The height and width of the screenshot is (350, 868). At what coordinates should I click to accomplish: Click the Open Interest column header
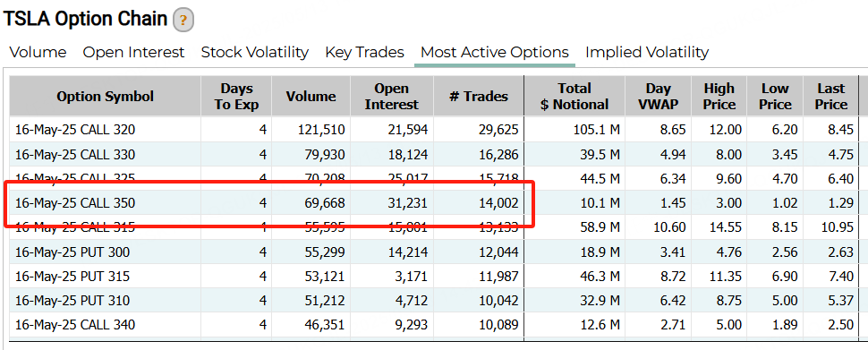pyautogui.click(x=392, y=97)
